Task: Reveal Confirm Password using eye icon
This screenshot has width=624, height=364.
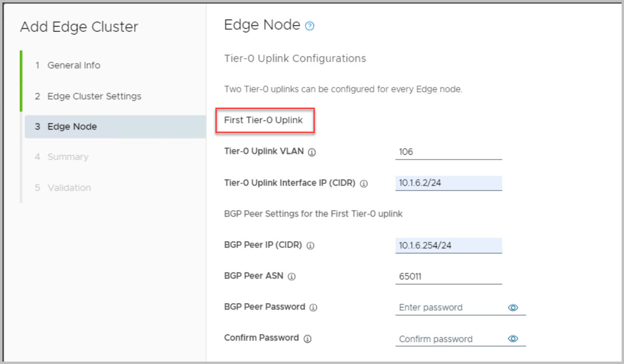Action: 512,339
